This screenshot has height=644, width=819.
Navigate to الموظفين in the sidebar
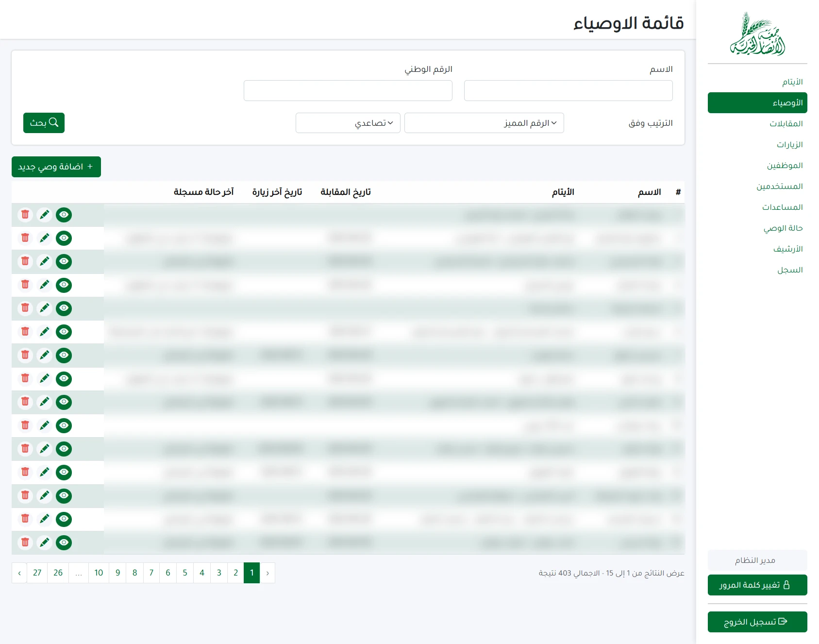pos(757,166)
